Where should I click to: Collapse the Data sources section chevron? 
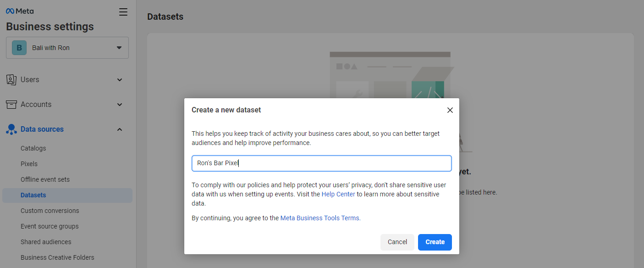pyautogui.click(x=120, y=129)
